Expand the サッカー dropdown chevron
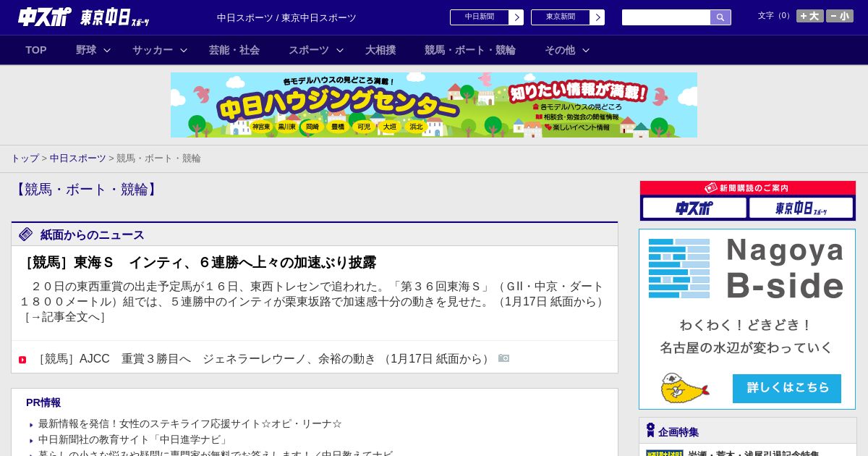 tap(184, 50)
